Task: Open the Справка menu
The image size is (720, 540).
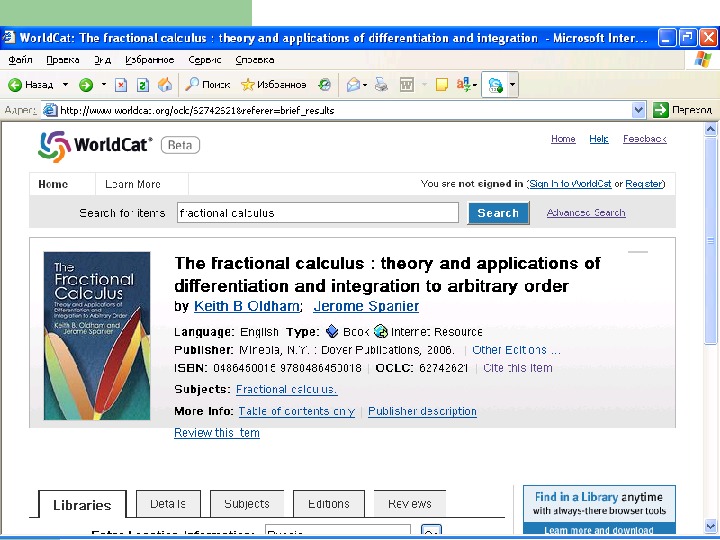Action: 255,60
